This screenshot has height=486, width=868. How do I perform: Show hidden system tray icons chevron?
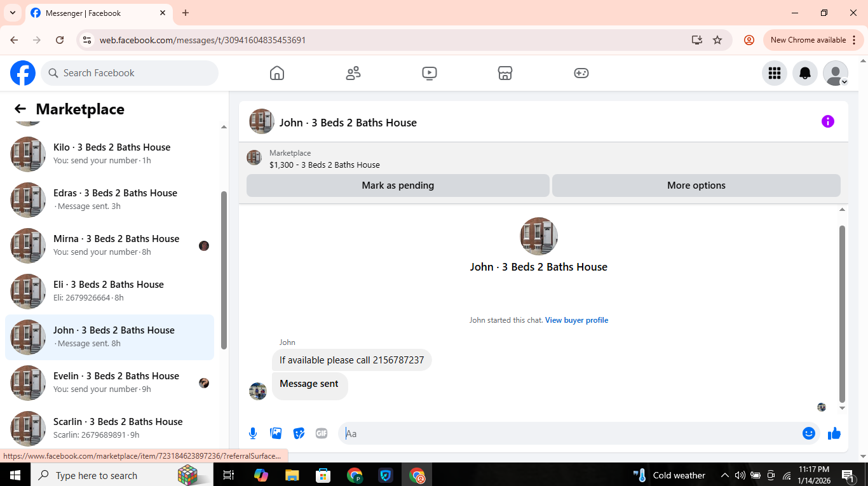point(724,475)
